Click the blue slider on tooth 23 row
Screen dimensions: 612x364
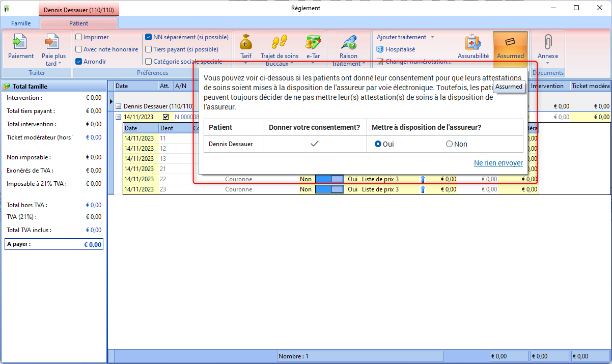point(329,189)
